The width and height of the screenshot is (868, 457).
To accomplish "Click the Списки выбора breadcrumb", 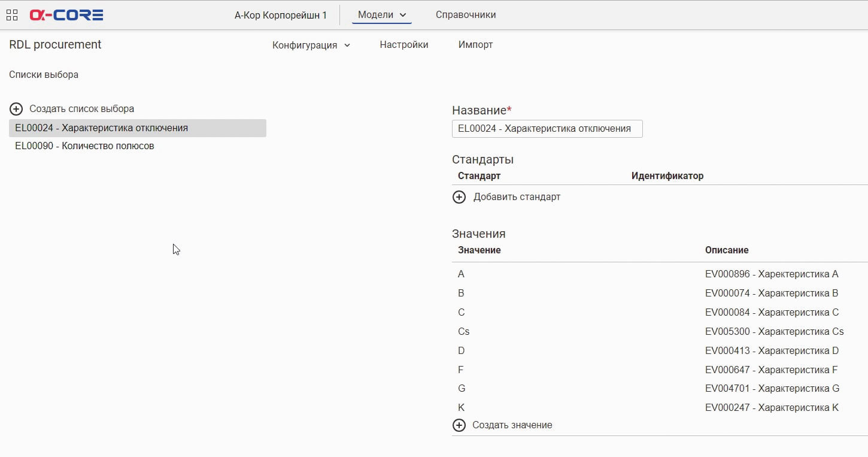I will [44, 75].
